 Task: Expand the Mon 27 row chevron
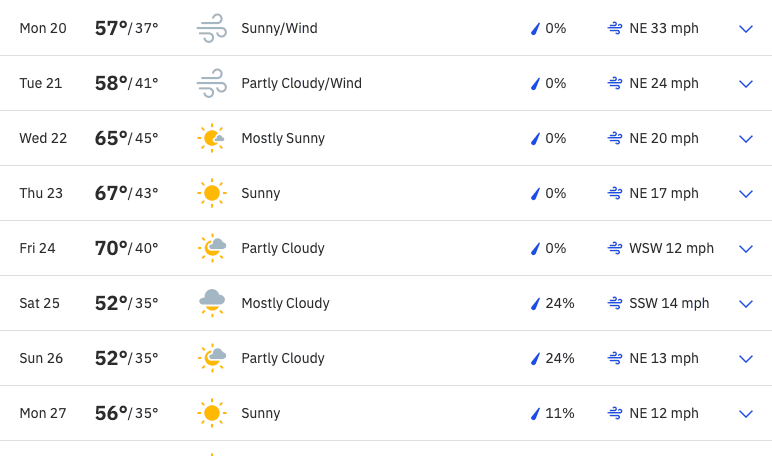pos(746,414)
